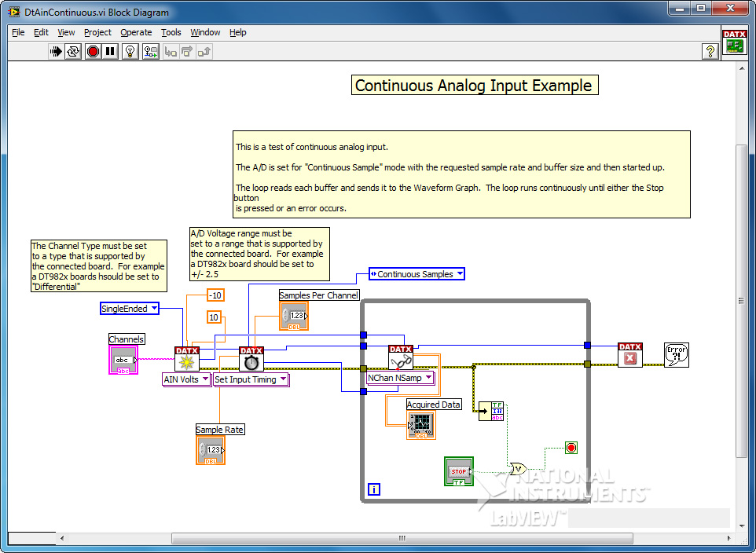
Task: Open the Tools menu
Action: pyautogui.click(x=171, y=32)
